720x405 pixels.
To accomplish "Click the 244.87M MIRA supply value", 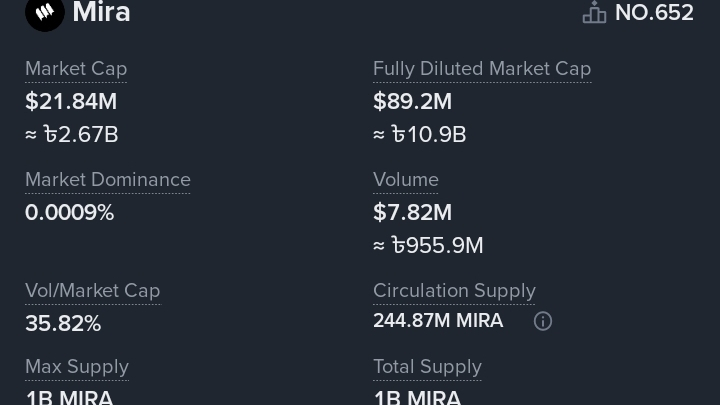I will click(x=438, y=321).
